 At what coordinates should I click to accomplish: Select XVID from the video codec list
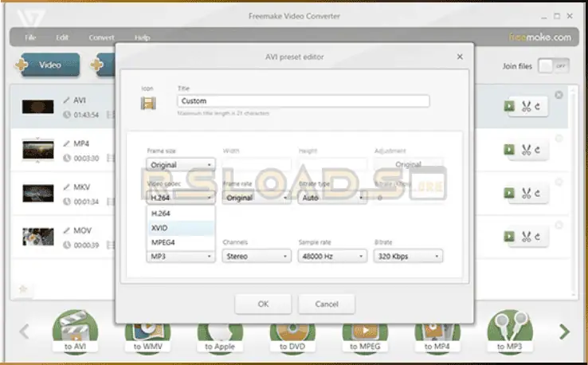pos(181,228)
